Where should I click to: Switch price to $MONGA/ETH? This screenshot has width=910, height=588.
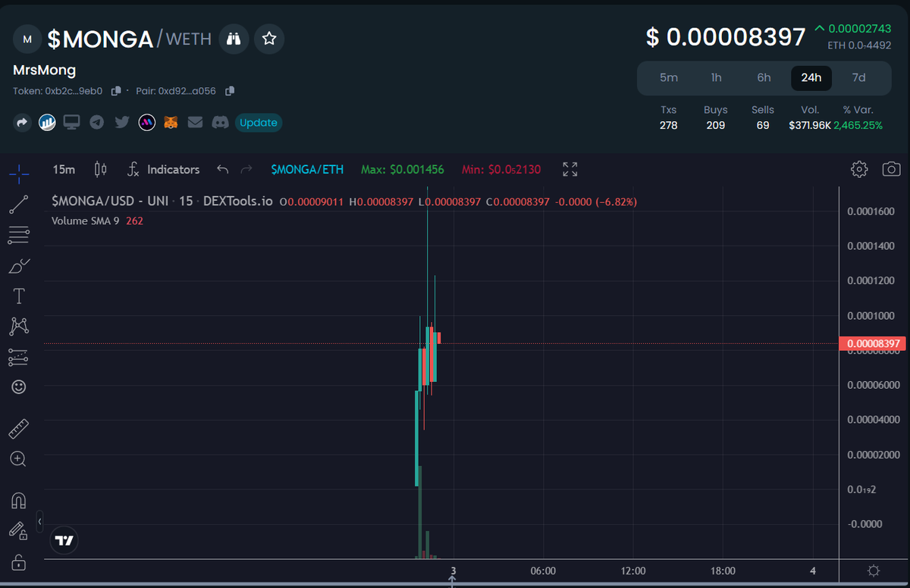coord(307,169)
